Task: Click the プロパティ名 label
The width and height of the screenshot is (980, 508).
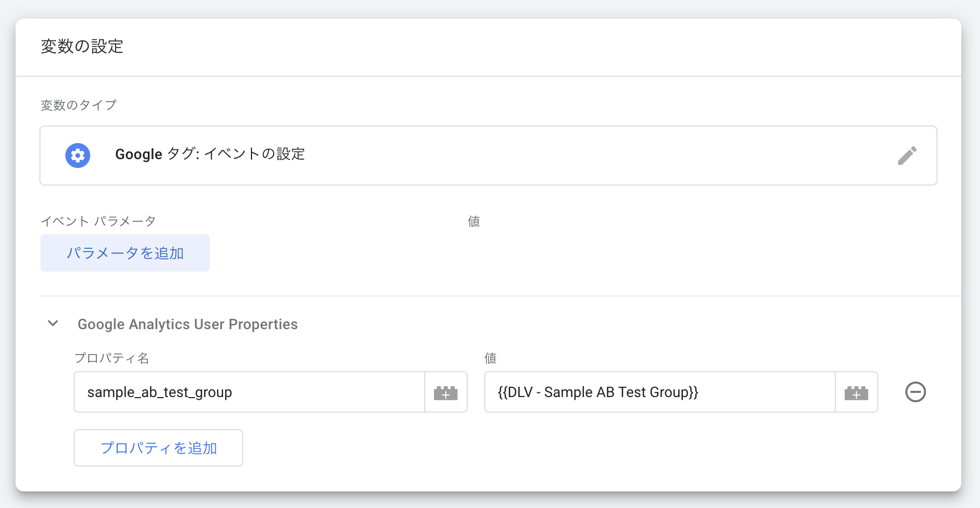Action: click(x=112, y=358)
